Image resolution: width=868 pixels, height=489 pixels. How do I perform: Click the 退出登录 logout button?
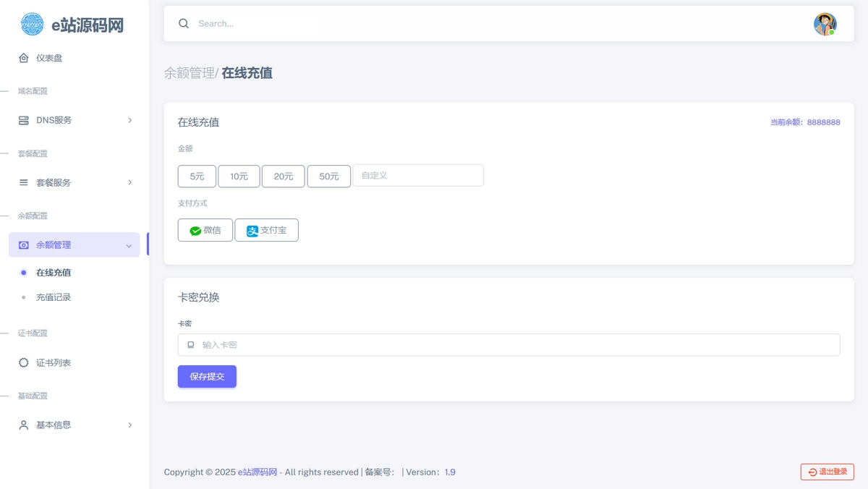[x=827, y=472]
